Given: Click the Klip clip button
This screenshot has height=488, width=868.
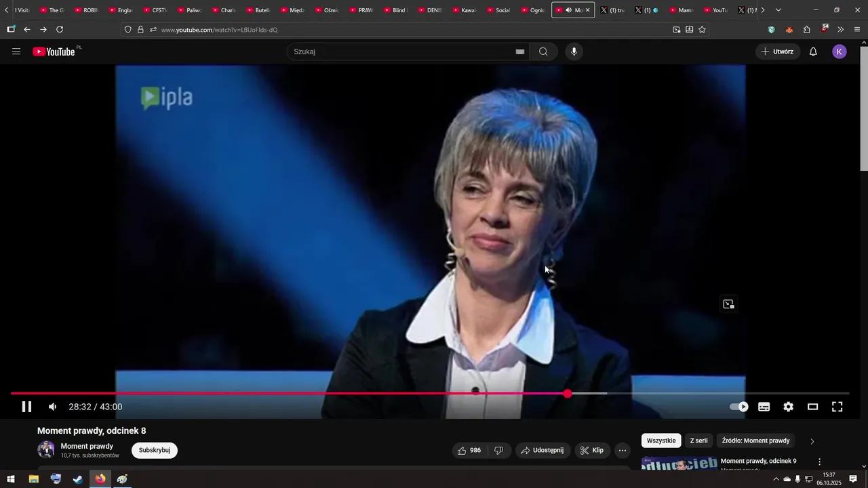Looking at the screenshot, I should 592,450.
